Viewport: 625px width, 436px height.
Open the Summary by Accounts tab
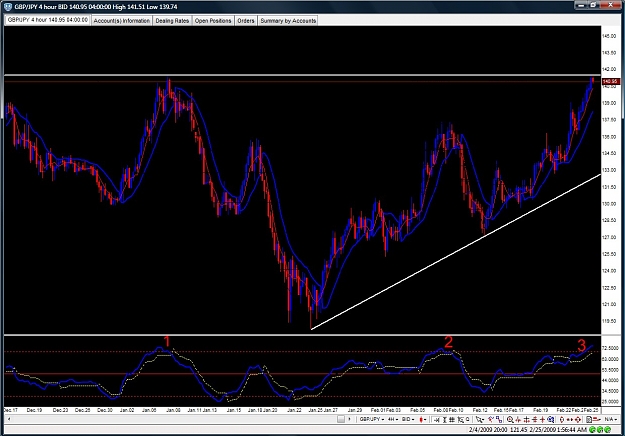pos(288,21)
